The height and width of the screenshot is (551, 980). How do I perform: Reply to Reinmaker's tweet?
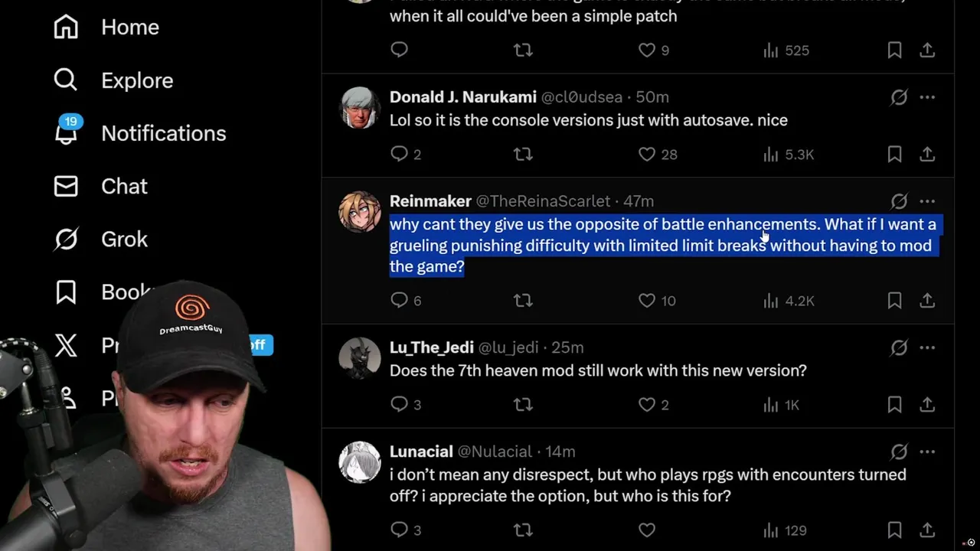400,301
